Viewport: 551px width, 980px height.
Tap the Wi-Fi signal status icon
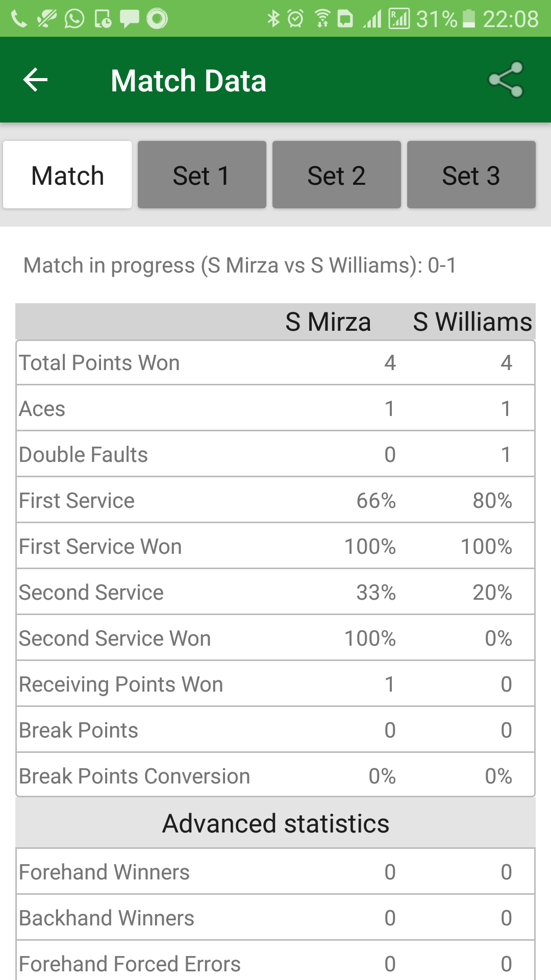tap(323, 18)
